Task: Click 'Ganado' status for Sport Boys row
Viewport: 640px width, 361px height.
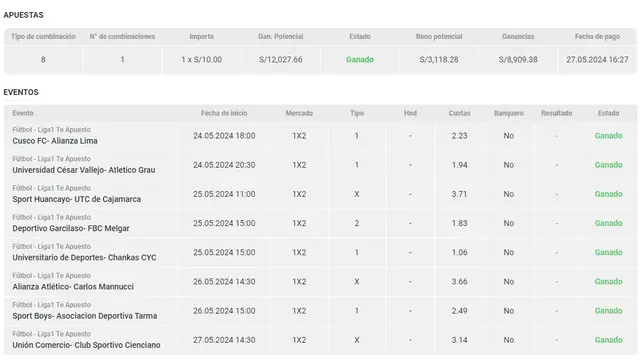Action: 608,311
